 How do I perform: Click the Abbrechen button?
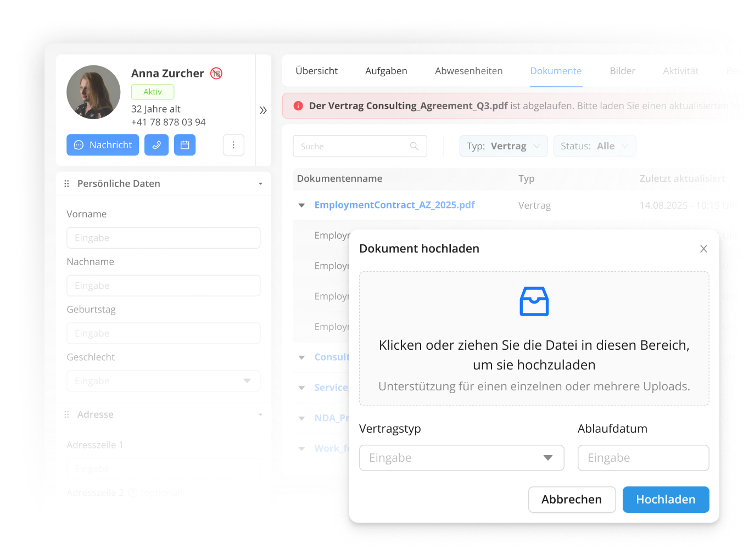coord(571,500)
